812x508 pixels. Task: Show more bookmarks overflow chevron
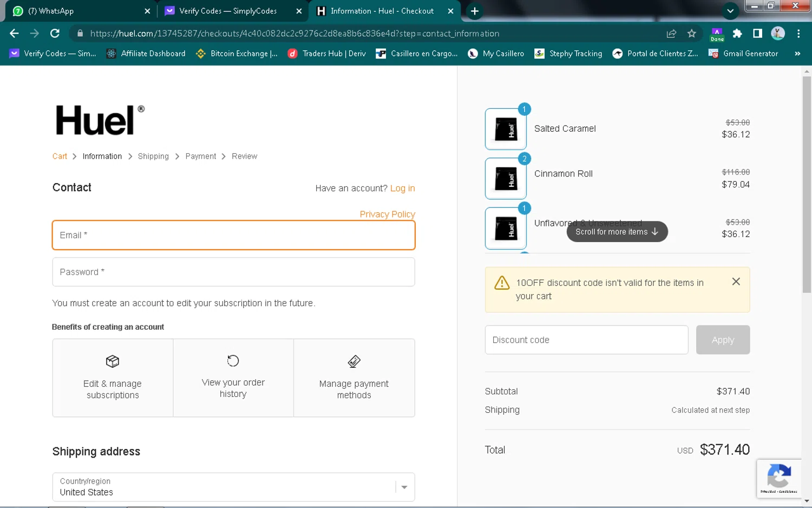797,54
